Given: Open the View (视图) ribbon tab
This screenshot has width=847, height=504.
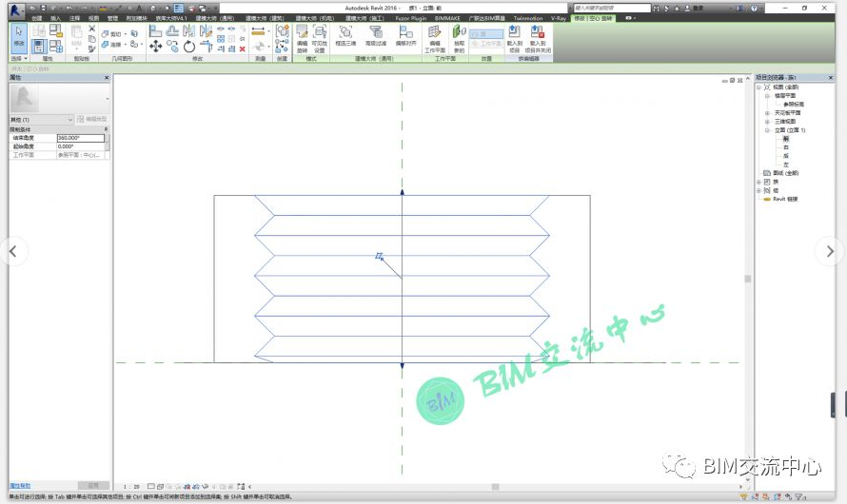Looking at the screenshot, I should pos(93,18).
